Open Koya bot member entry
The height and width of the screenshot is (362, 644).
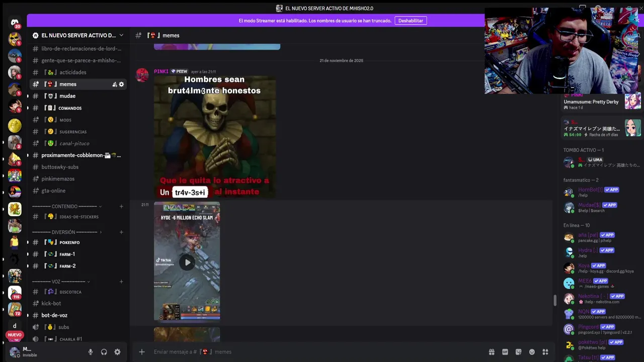[602, 268]
